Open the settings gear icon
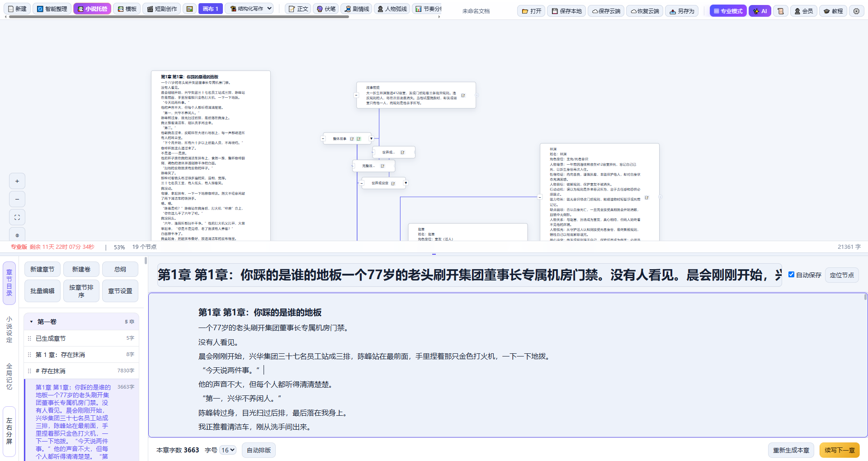 click(x=856, y=11)
